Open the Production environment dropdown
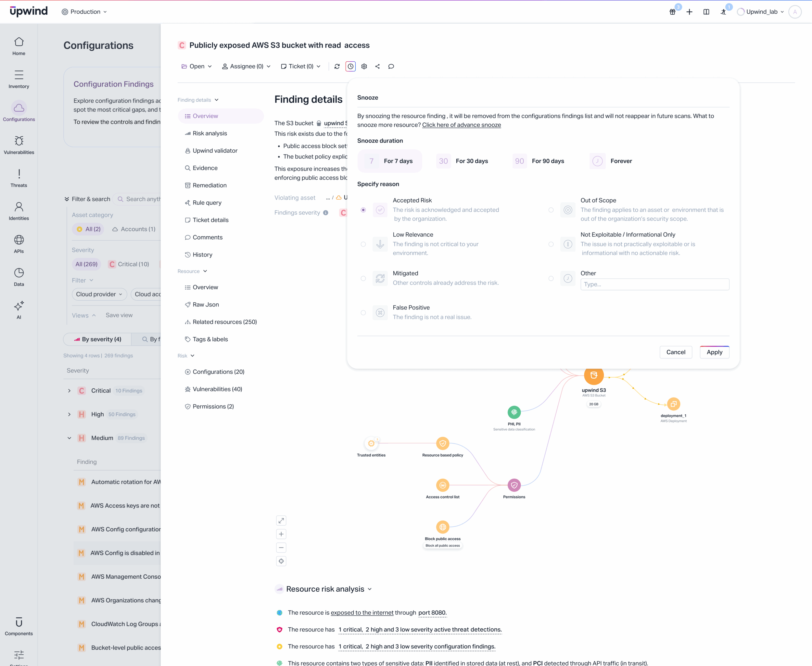Screen dimensions: 812x666 point(84,12)
